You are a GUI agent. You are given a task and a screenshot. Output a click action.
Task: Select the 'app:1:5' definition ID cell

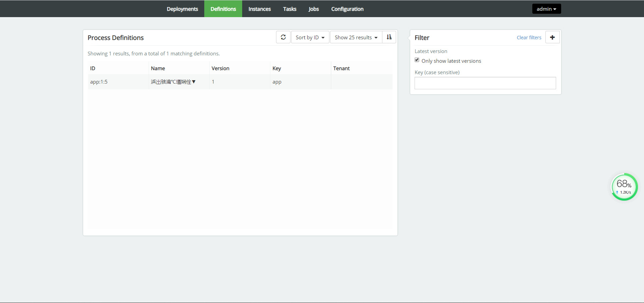tap(118, 82)
